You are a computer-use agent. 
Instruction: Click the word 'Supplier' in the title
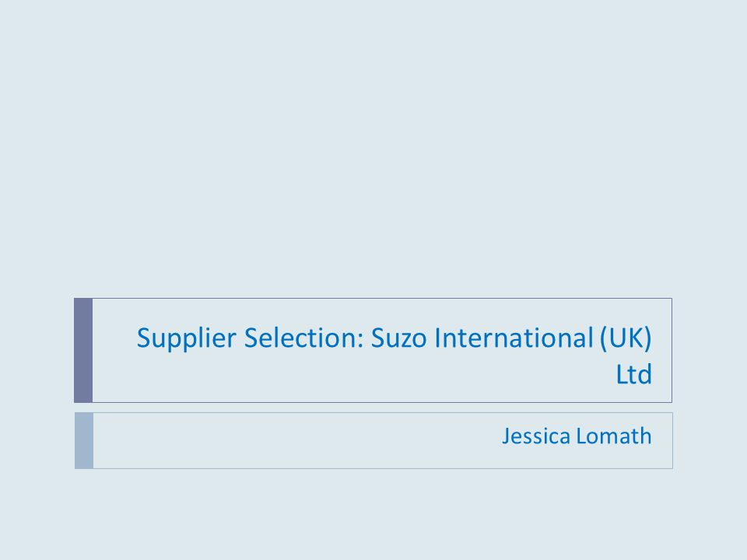point(186,339)
